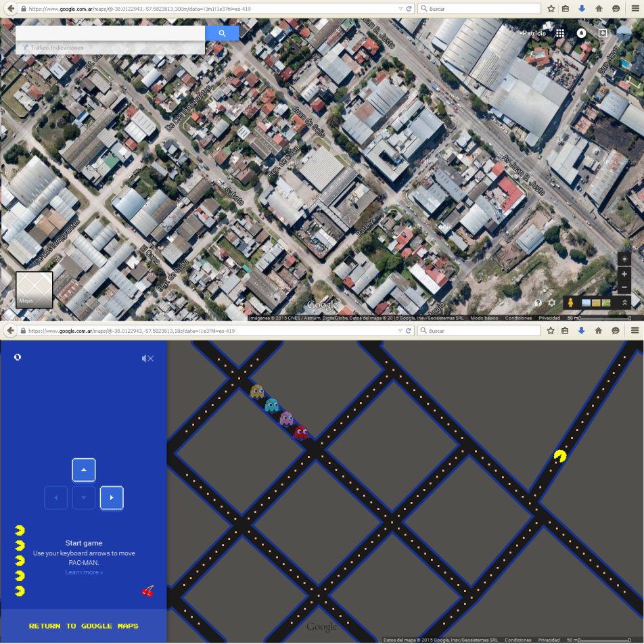This screenshot has width=644, height=644.
Task: Open Condiciones link in satellite map footer
Action: point(518,318)
